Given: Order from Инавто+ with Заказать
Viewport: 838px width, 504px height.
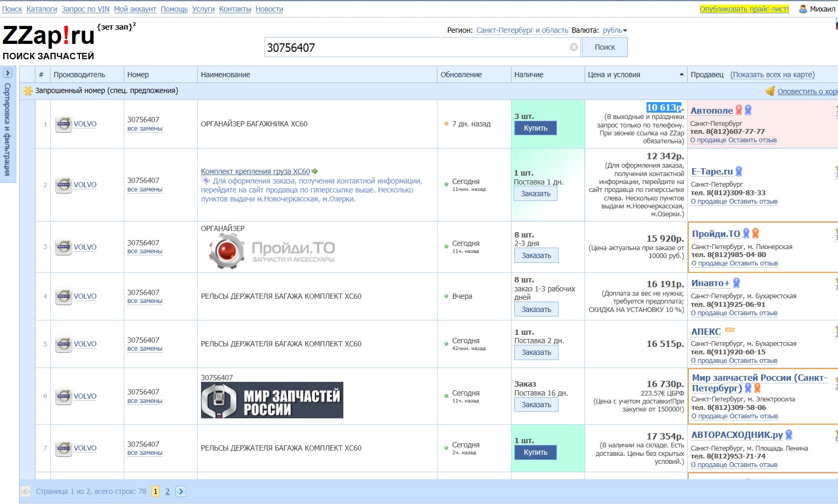Looking at the screenshot, I should click(536, 309).
